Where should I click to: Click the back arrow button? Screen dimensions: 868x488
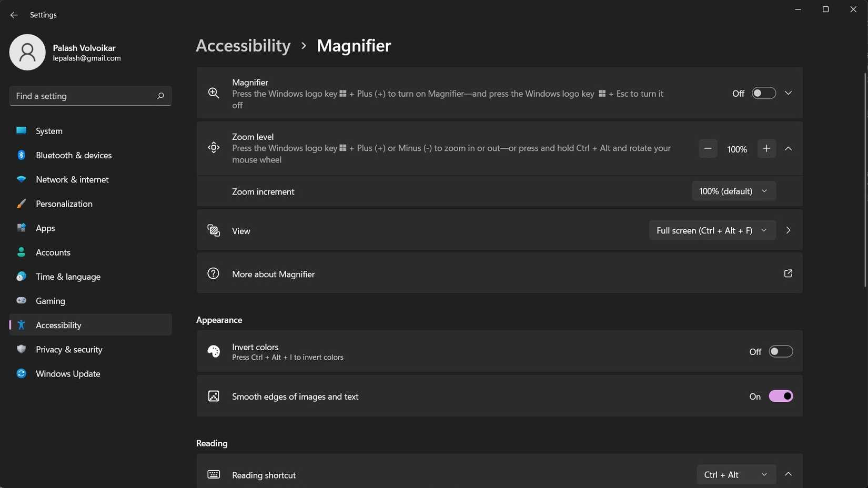coord(14,15)
